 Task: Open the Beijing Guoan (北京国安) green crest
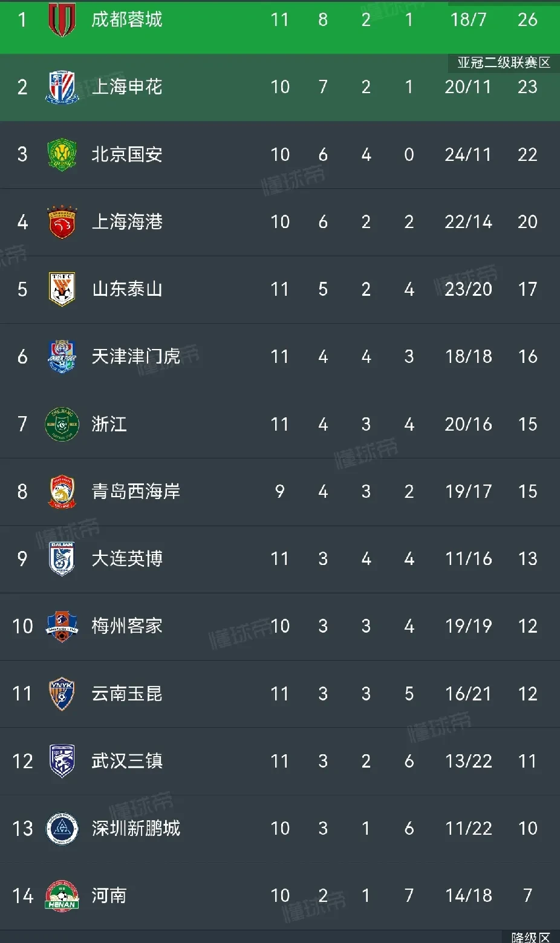click(x=62, y=155)
